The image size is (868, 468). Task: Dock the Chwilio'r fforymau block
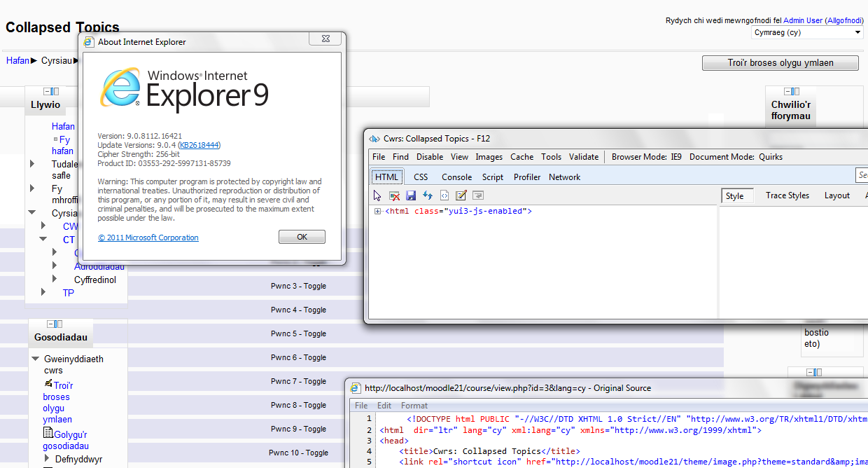click(x=796, y=92)
